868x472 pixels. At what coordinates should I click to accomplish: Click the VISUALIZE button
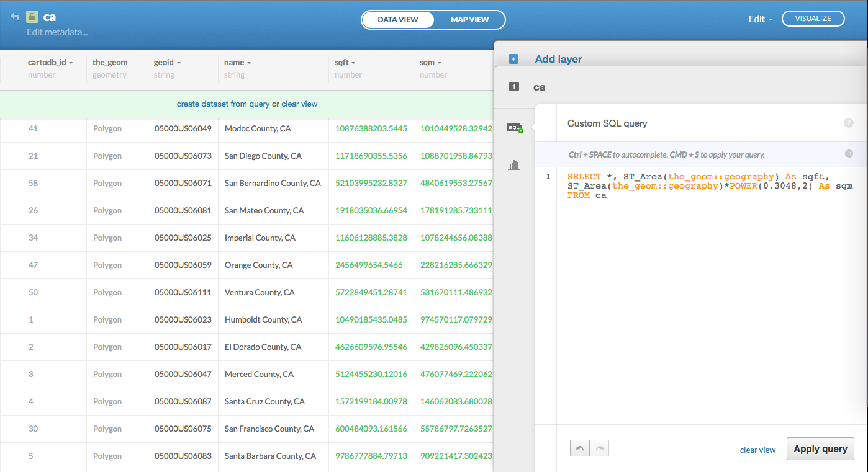[813, 19]
